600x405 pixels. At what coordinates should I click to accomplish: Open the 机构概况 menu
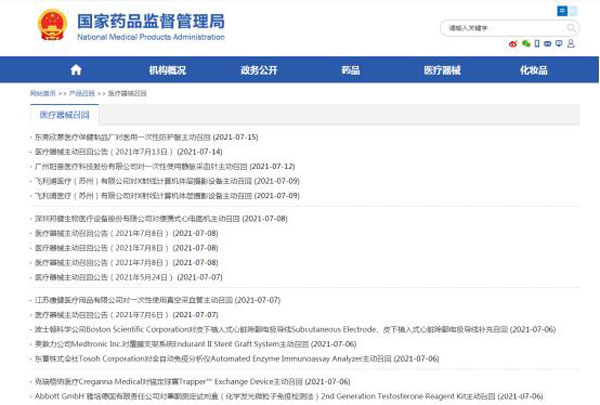[167, 70]
